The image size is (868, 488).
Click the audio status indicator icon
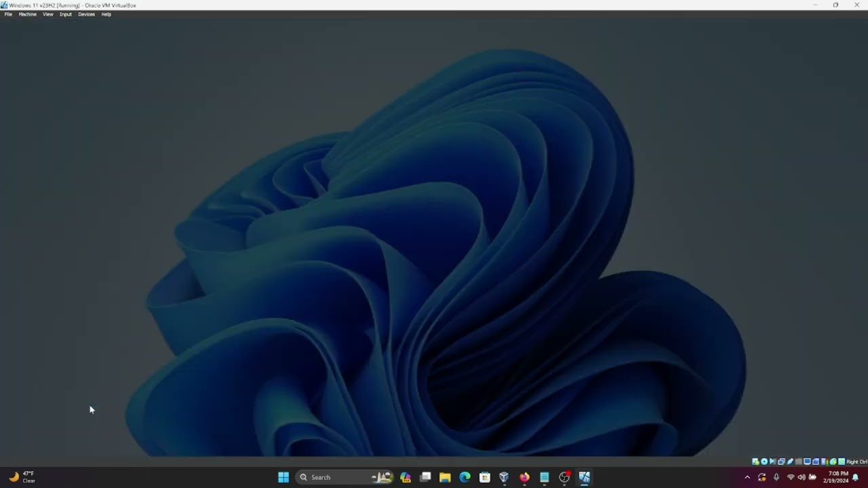pyautogui.click(x=773, y=462)
